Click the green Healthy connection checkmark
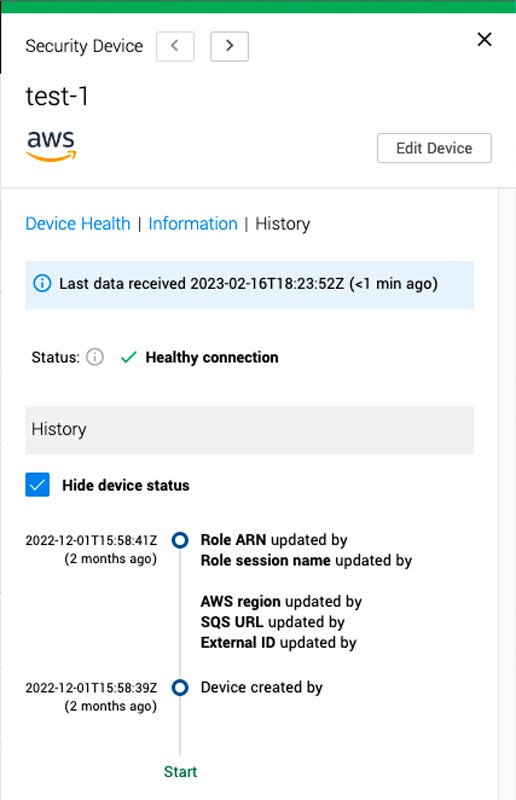Image resolution: width=516 pixels, height=800 pixels. pos(129,357)
